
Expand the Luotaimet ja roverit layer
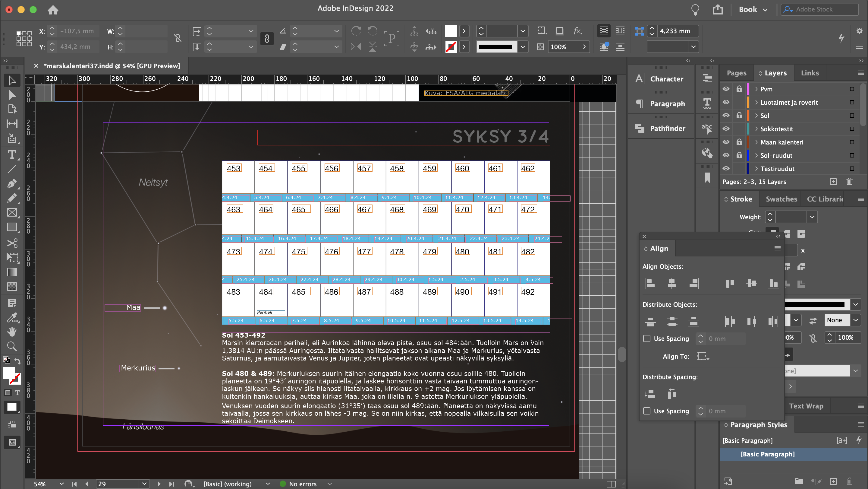(756, 102)
